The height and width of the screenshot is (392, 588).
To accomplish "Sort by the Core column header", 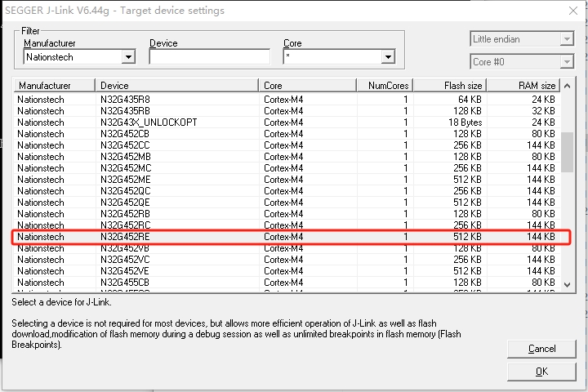I will click(308, 86).
